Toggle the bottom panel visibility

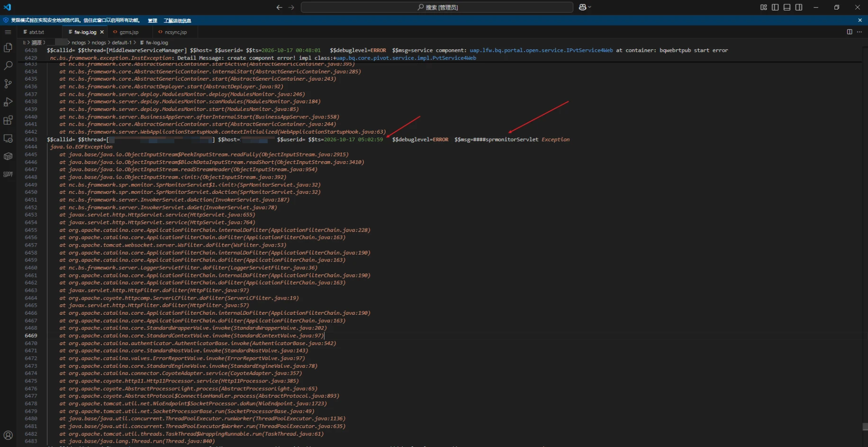[787, 7]
